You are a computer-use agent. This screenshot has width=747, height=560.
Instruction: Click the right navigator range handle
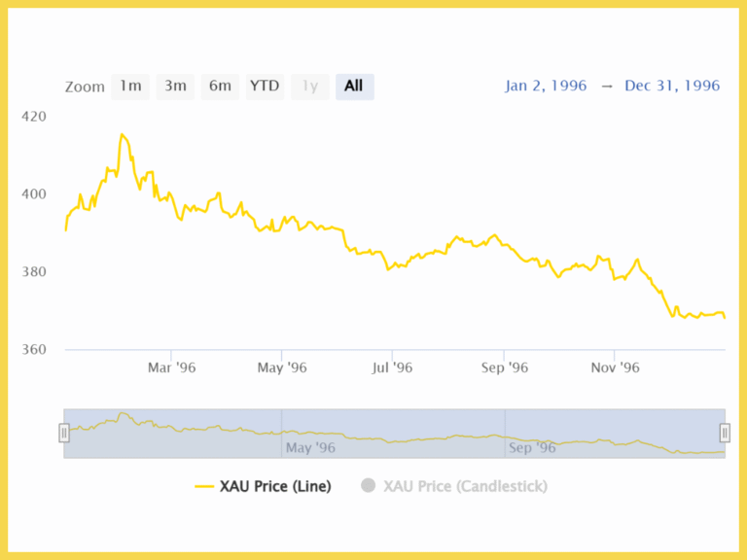point(725,433)
